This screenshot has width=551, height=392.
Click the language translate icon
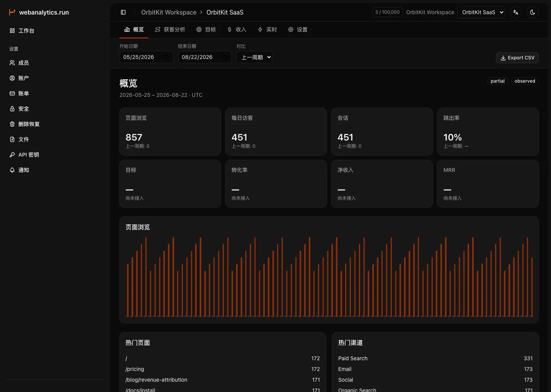tap(516, 12)
